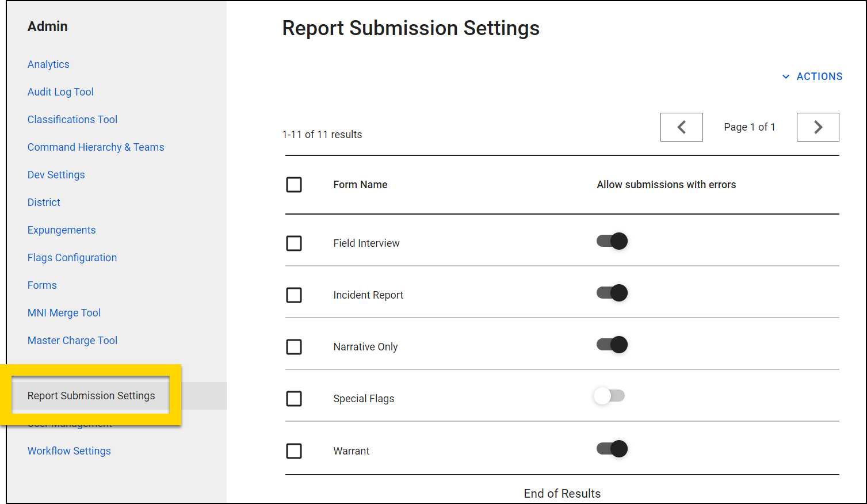Toggle off the Warrant switch

611,448
